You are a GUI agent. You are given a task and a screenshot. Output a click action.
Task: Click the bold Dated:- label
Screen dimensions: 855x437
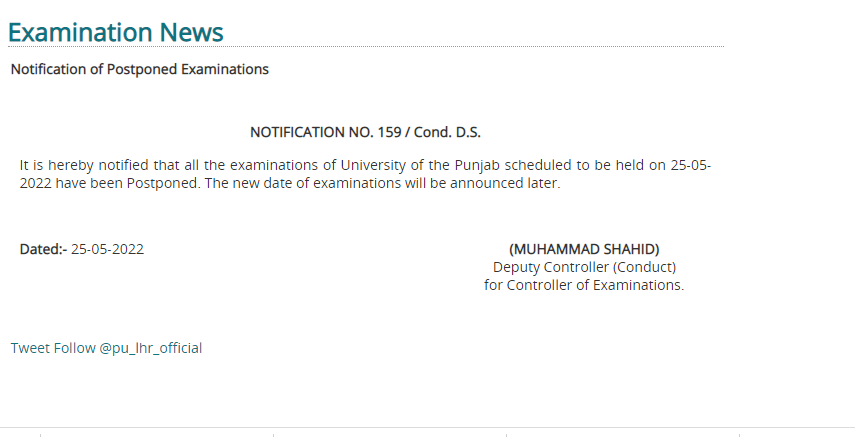tap(43, 249)
